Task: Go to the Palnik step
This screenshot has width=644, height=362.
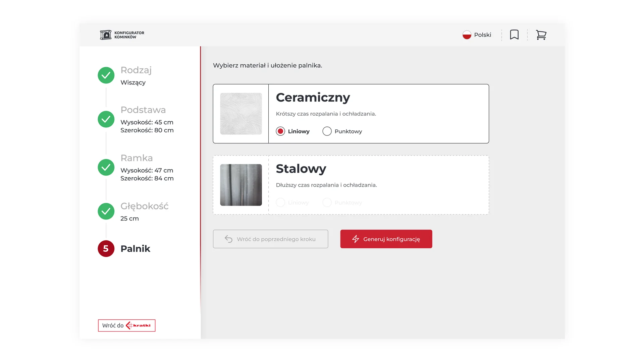Action: click(x=135, y=249)
